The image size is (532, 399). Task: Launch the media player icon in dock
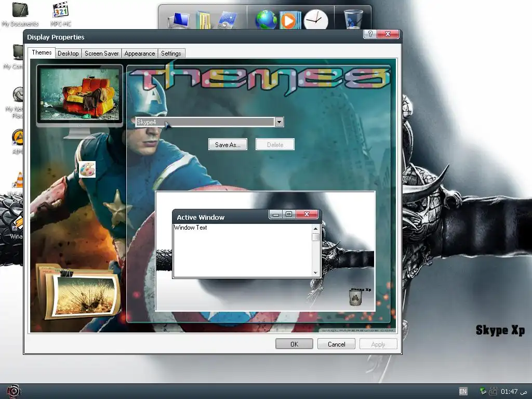click(x=289, y=20)
